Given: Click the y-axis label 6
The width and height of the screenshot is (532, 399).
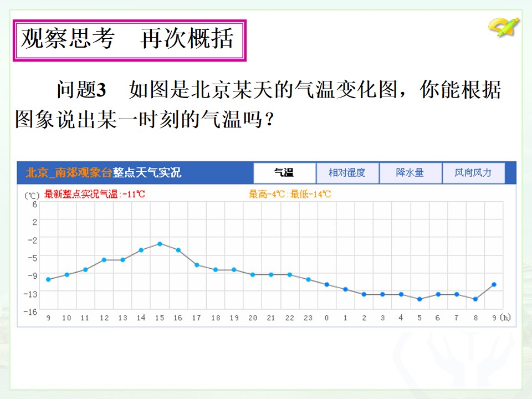Looking at the screenshot, I should 34,204.
